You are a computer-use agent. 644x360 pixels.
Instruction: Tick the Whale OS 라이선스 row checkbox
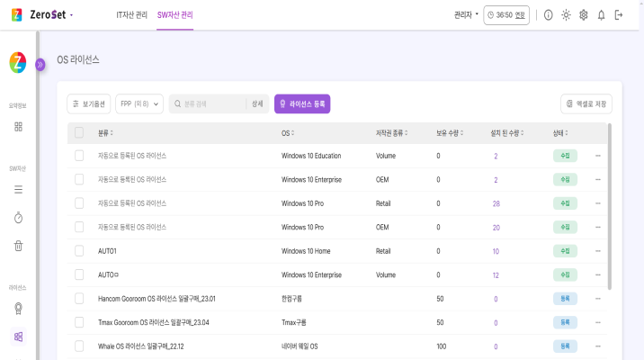click(79, 346)
